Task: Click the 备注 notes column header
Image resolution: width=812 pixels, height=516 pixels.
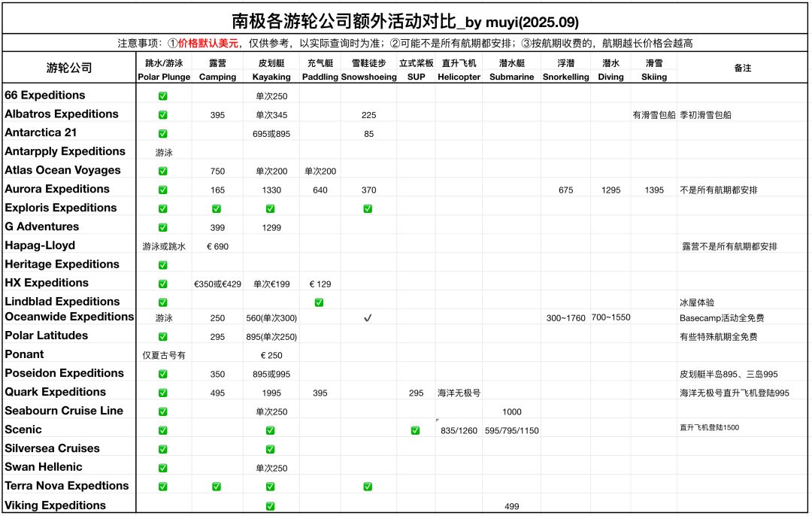Action: [x=743, y=68]
